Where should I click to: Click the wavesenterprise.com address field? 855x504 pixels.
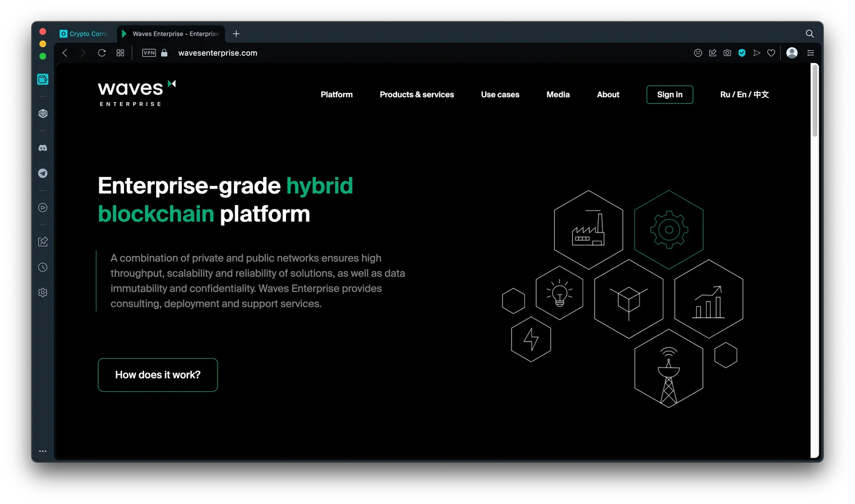[217, 53]
